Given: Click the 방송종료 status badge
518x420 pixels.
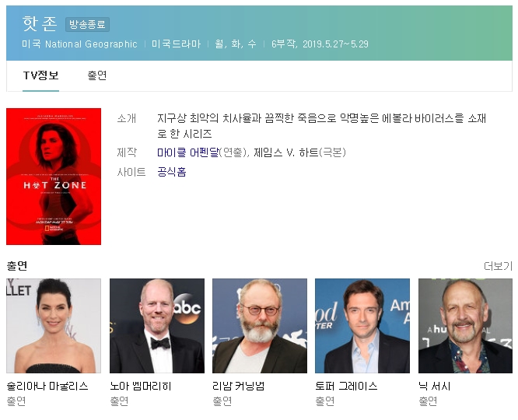Looking at the screenshot, I should tap(87, 25).
